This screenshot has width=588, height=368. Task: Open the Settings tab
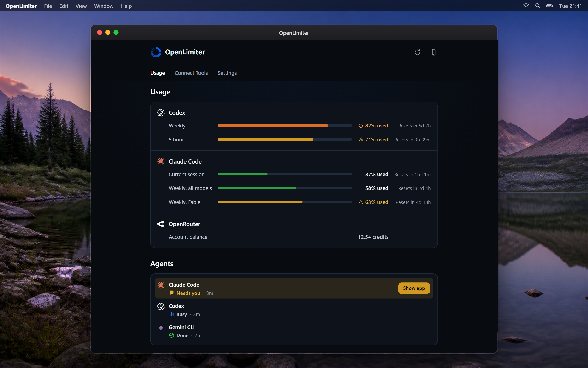tap(227, 73)
